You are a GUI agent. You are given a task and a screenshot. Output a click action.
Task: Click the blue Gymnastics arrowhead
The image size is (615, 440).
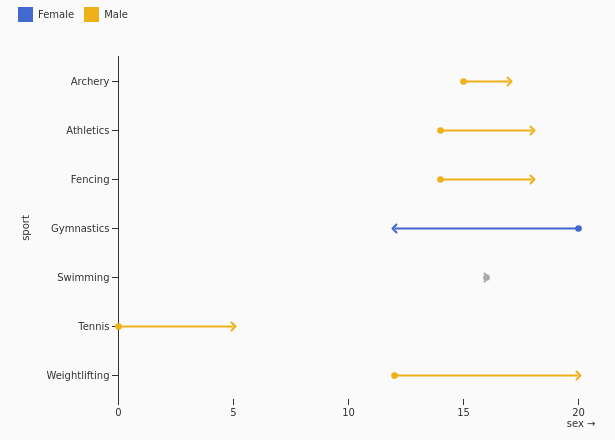[395, 229]
